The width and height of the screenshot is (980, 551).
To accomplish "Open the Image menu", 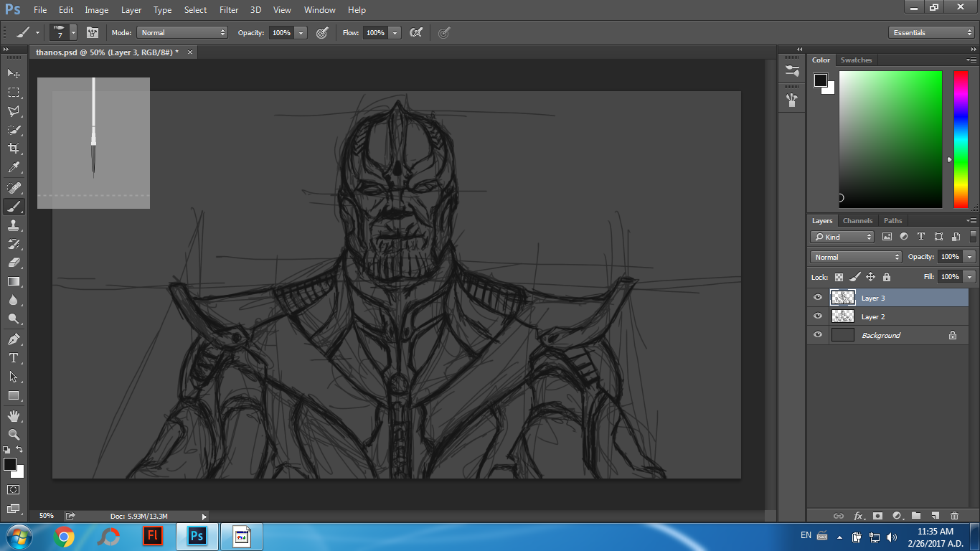I will click(97, 10).
